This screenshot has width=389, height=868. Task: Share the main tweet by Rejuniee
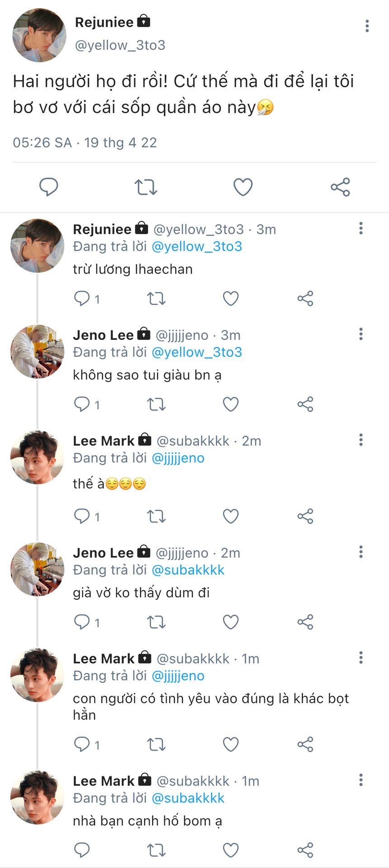(340, 187)
